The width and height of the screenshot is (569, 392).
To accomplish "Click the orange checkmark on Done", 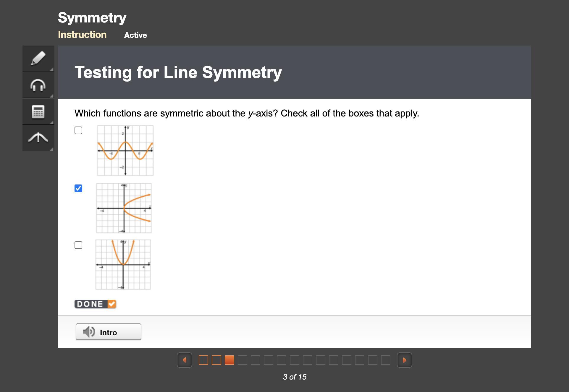I will [112, 304].
